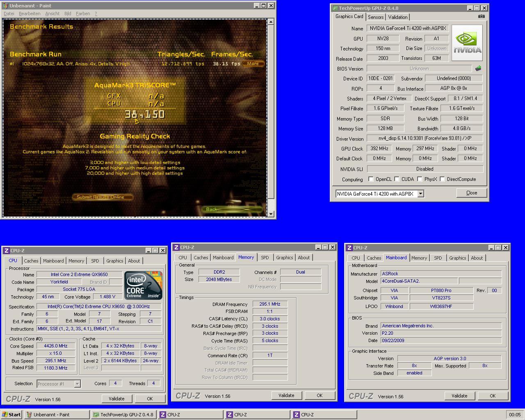Click Validate in CPU-Z Memory window
Viewport: 525px width, 420px height.
click(x=286, y=395)
